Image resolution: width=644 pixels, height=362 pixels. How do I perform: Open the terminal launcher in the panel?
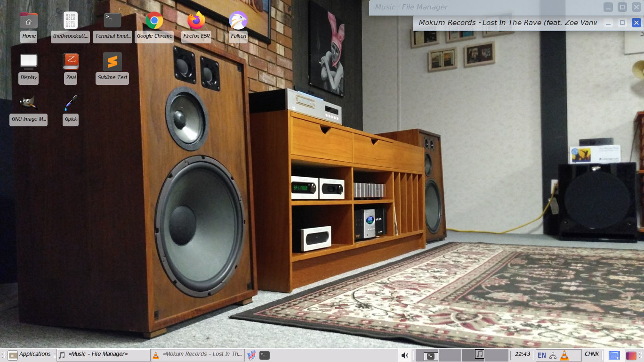(x=265, y=355)
